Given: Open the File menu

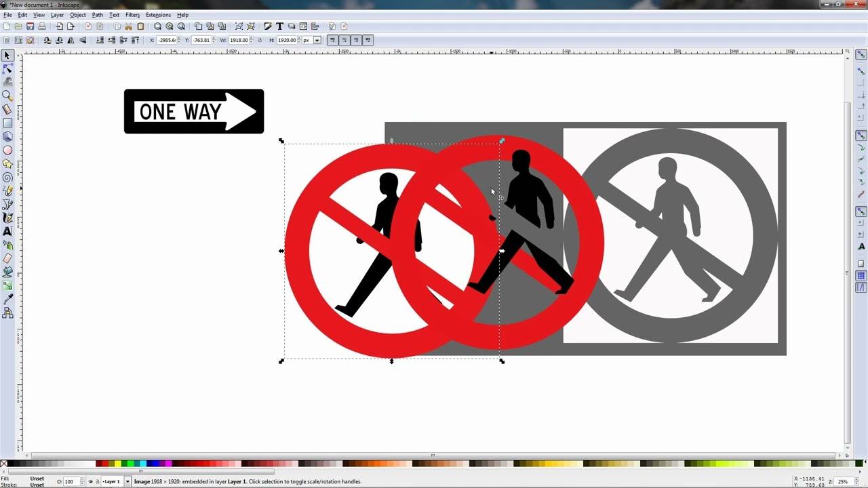Looking at the screenshot, I should 7,15.
